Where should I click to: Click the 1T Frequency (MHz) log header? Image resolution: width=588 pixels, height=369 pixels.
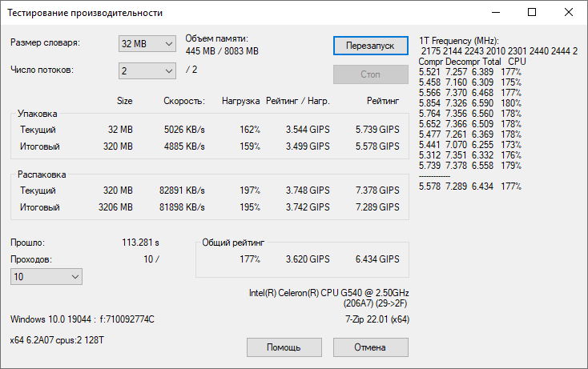(x=459, y=40)
